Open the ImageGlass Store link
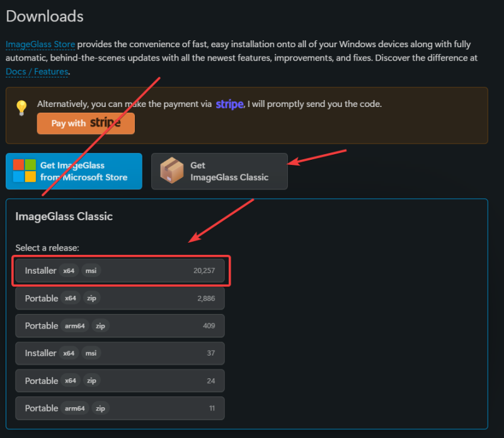The width and height of the screenshot is (504, 438). (x=40, y=45)
